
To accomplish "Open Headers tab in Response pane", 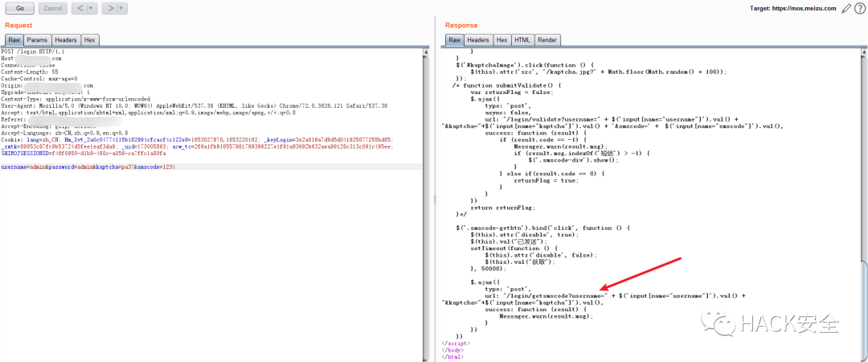I will (477, 40).
